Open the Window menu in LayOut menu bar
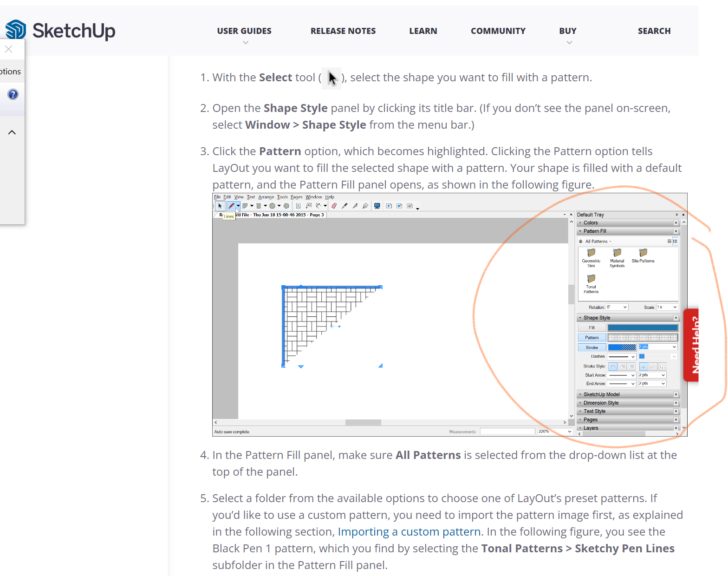The width and height of the screenshot is (728, 576). point(314,197)
